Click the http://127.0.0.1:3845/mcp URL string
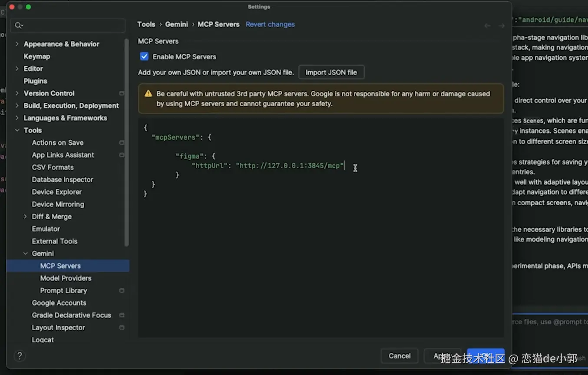Viewport: 588px width, 375px height. pos(290,165)
